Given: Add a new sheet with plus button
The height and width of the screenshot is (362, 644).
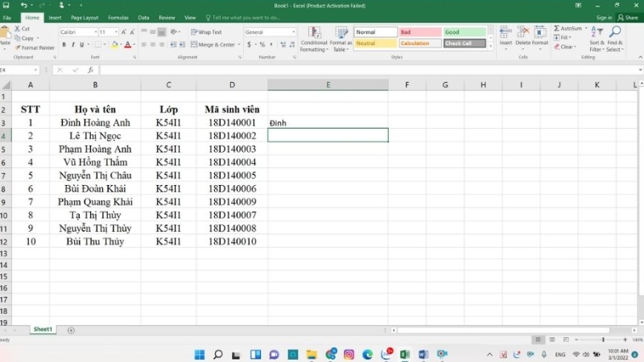Looking at the screenshot, I should (x=71, y=330).
